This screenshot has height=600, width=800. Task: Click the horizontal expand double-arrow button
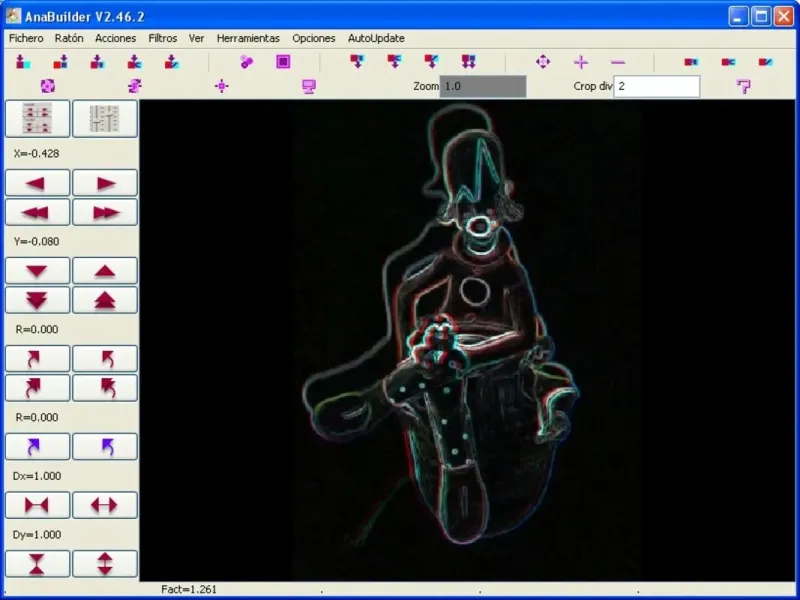(x=105, y=505)
